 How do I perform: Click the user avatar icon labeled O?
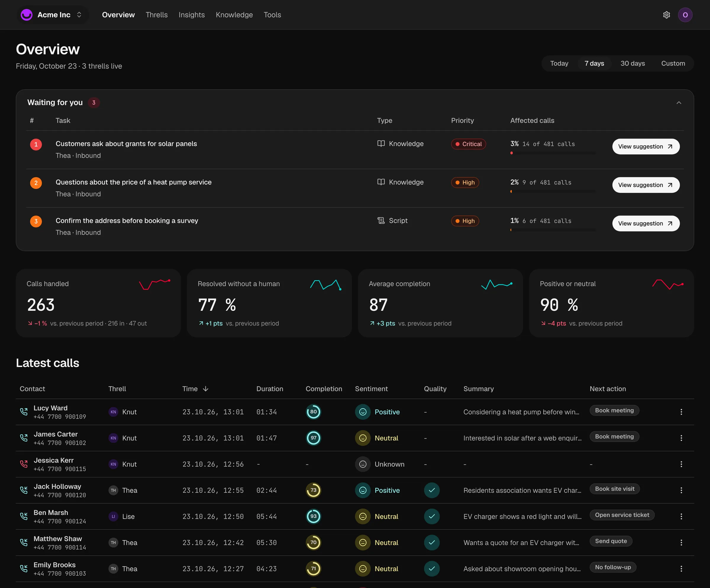(685, 15)
